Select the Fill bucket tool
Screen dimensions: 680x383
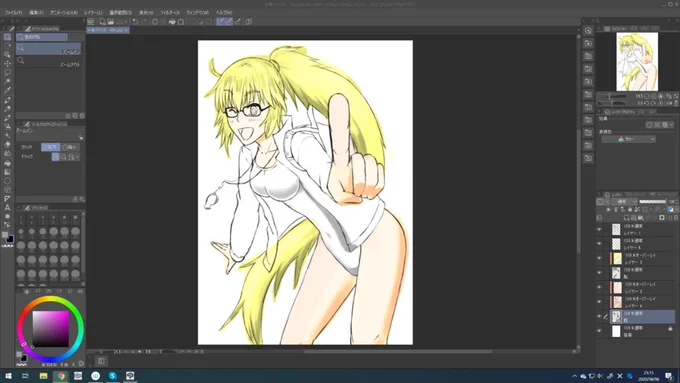pyautogui.click(x=7, y=163)
